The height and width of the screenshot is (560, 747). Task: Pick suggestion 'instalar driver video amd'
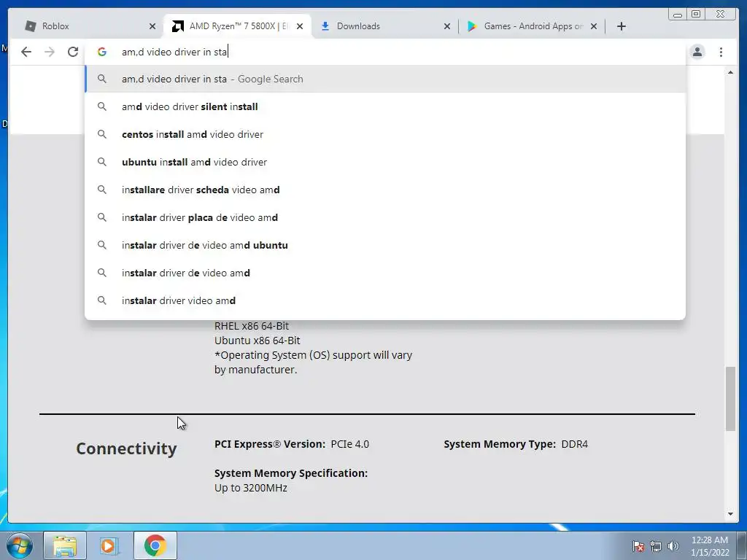(385, 300)
